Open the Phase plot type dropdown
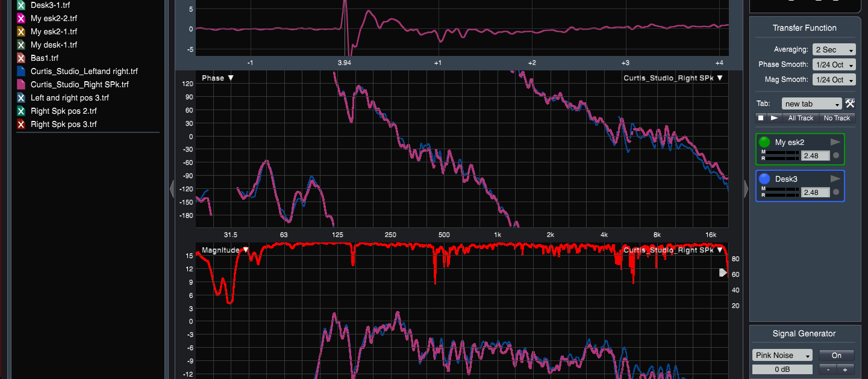This screenshot has height=379, width=868. pos(217,78)
